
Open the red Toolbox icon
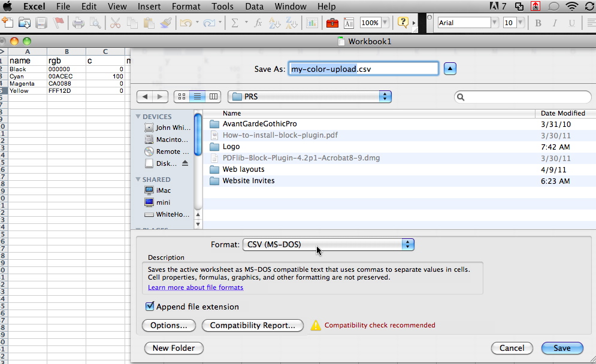[332, 23]
